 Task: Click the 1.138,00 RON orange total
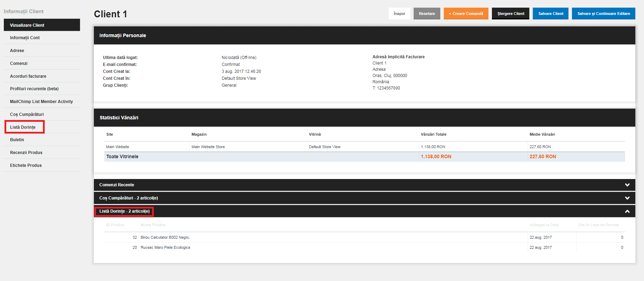pos(436,156)
